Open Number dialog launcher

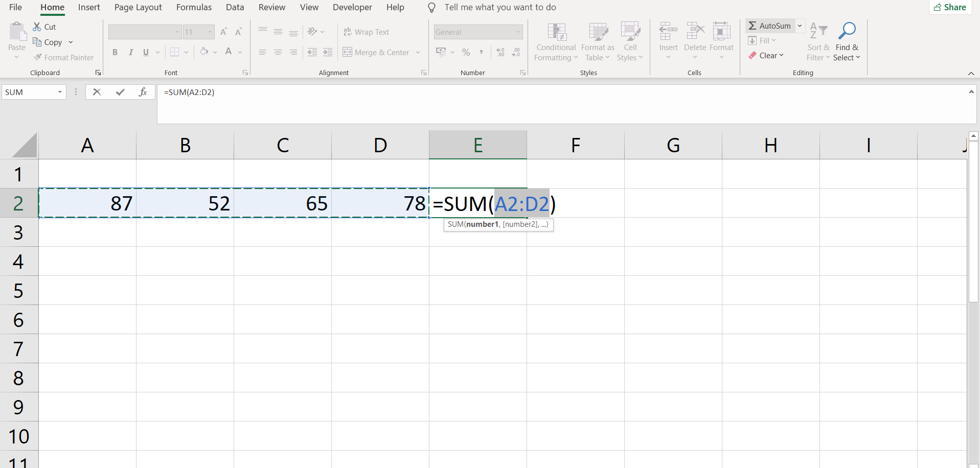pyautogui.click(x=523, y=73)
